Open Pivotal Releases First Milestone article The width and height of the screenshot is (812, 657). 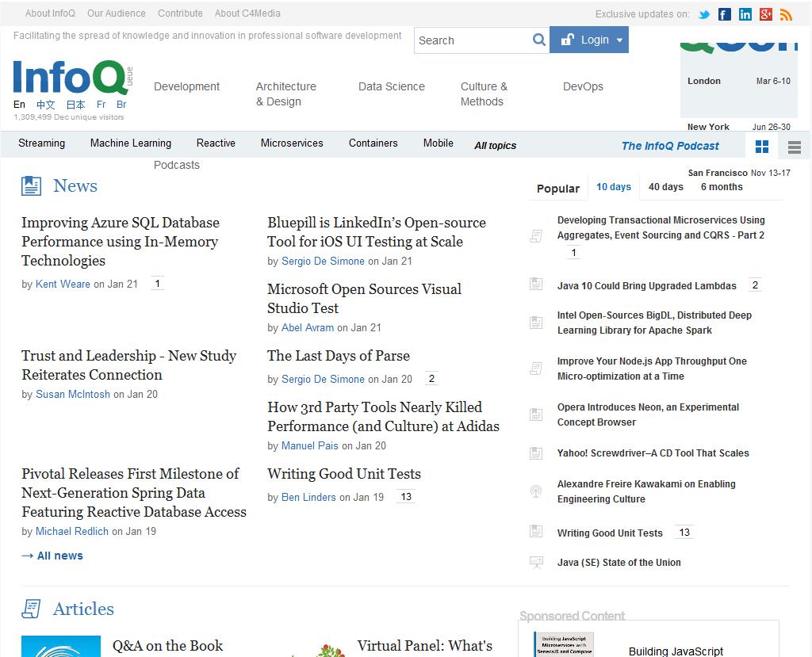[133, 493]
